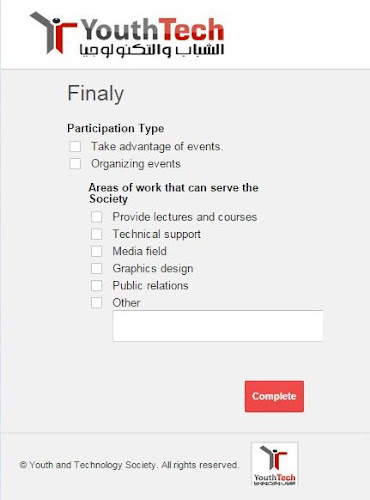
Task: Click the 'Organizing events' label text
Action: pyautogui.click(x=136, y=164)
